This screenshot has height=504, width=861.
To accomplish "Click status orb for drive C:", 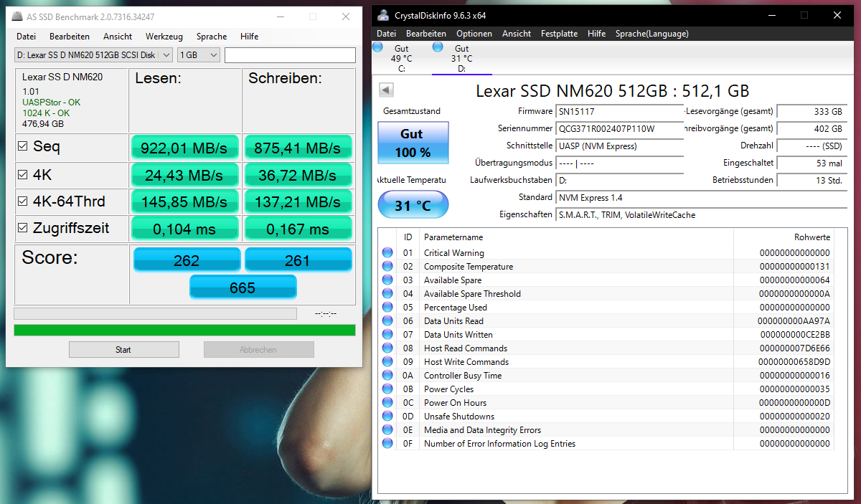I will 378,47.
